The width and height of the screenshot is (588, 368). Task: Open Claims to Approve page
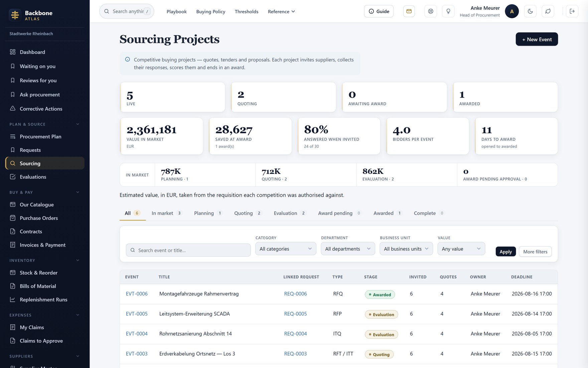click(45, 341)
